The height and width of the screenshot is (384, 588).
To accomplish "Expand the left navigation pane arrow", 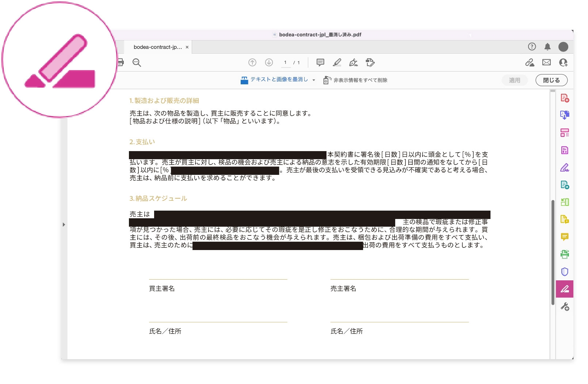I will click(64, 224).
